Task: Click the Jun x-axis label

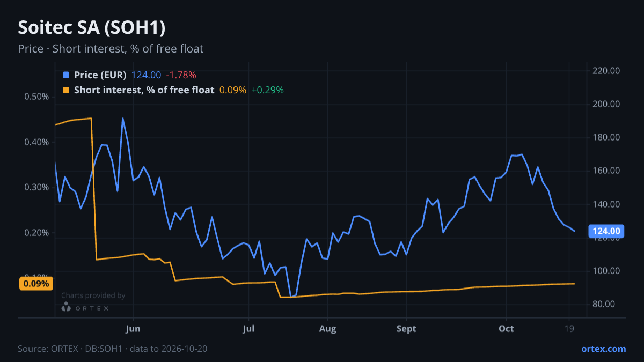Action: pos(133,329)
